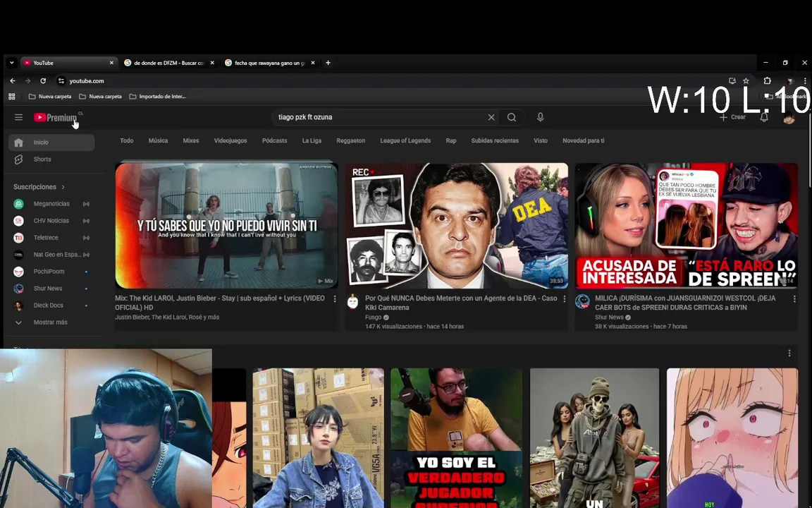The height and width of the screenshot is (508, 812).
Task: Open the tab search dropdown arrow
Action: coord(11,63)
